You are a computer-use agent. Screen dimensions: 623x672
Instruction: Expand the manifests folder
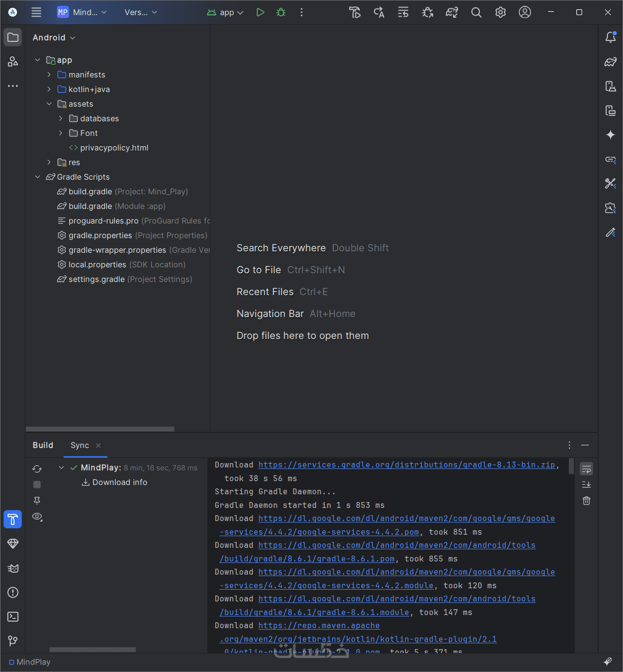[x=49, y=75]
